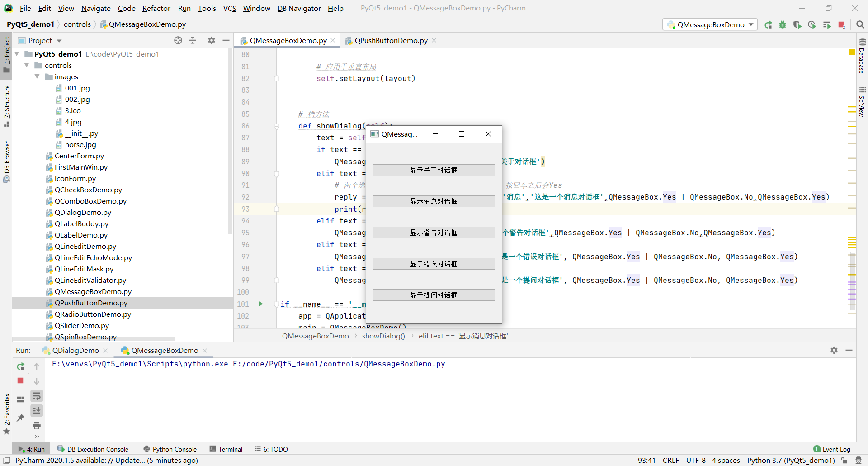The width and height of the screenshot is (868, 466).
Task: Collapse the images folder
Action: (37, 76)
